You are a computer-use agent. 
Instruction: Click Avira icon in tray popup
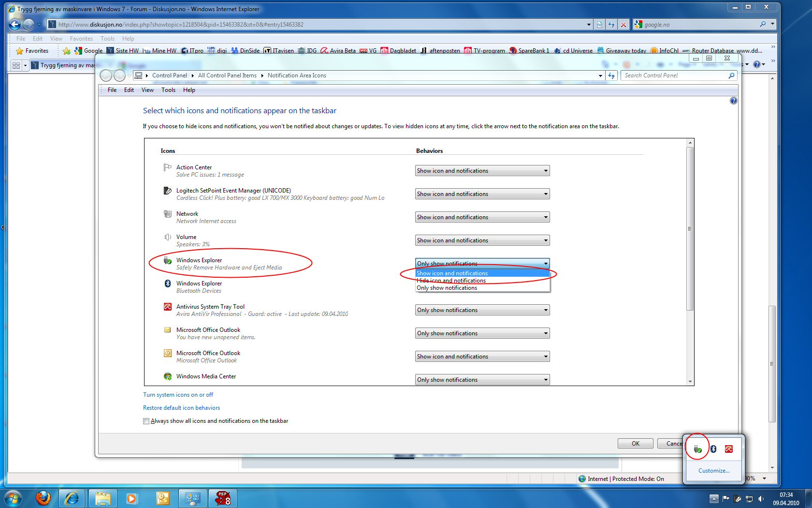[729, 449]
